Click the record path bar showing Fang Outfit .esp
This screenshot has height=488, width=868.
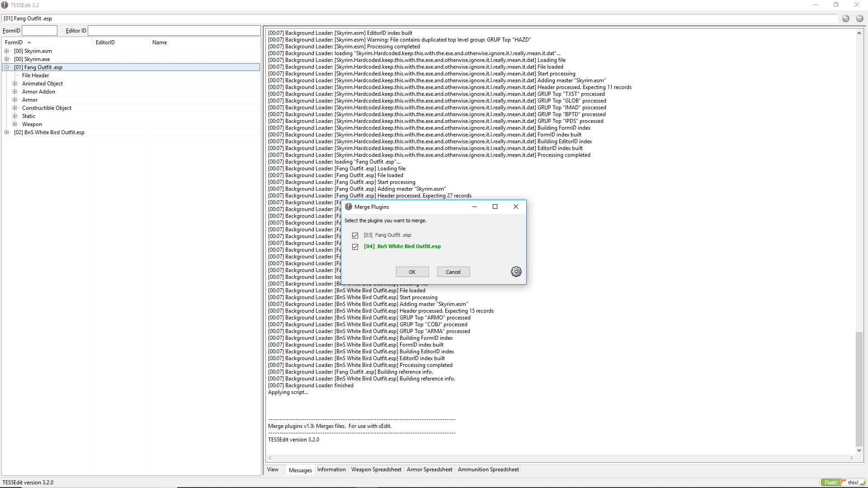click(x=420, y=19)
